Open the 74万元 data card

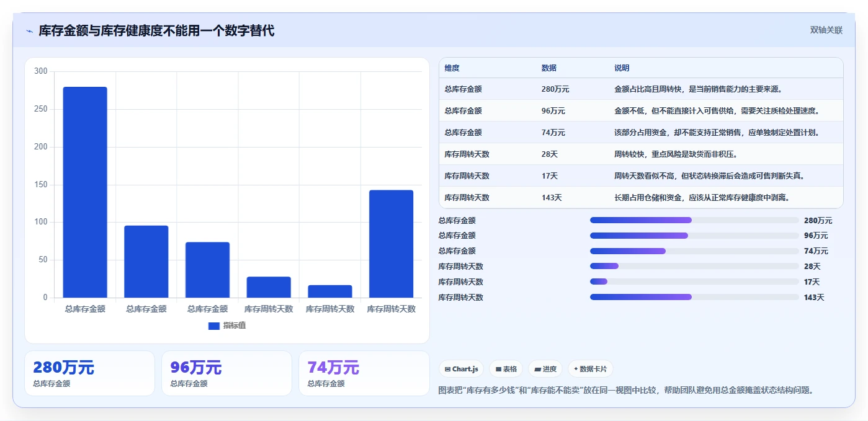pyautogui.click(x=364, y=373)
